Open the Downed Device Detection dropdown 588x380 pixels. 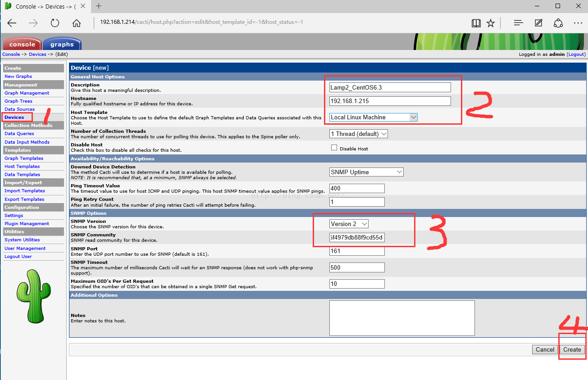point(366,172)
